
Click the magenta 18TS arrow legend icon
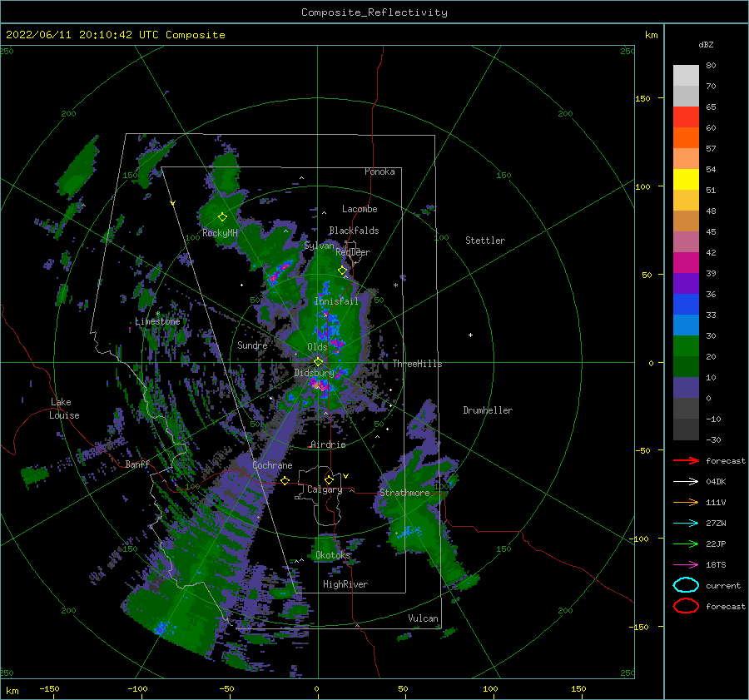[686, 565]
